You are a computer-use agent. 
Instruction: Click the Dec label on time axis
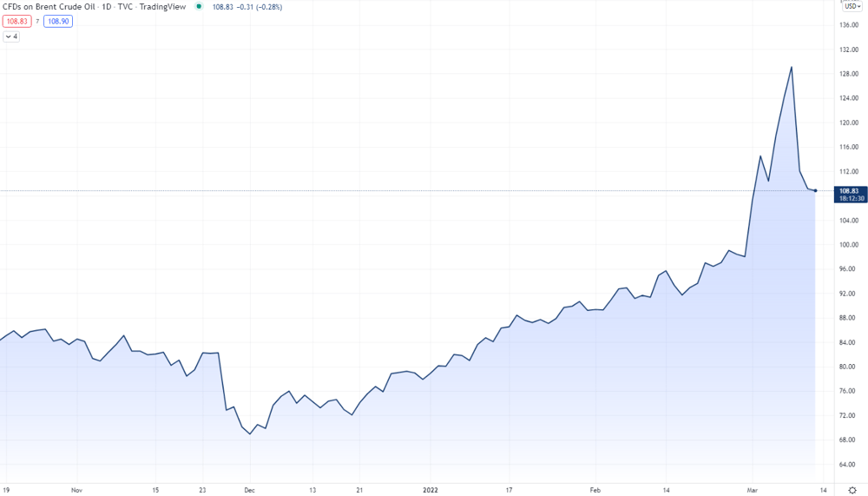pos(250,490)
